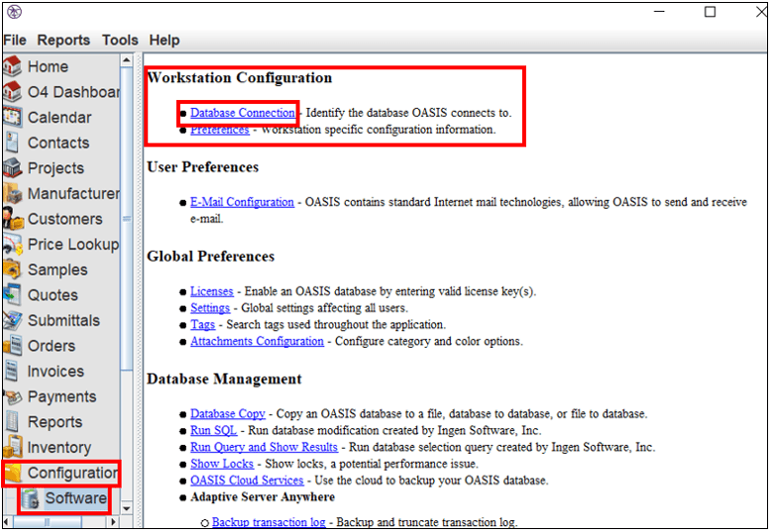Screen dimensions: 771x532
Task: Click the Attachments Configuration link
Action: (257, 341)
